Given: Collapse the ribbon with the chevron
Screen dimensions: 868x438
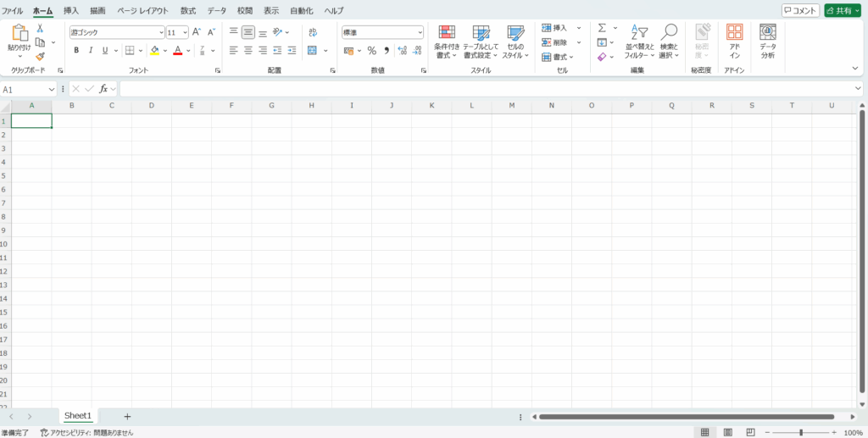Looking at the screenshot, I should tap(854, 68).
